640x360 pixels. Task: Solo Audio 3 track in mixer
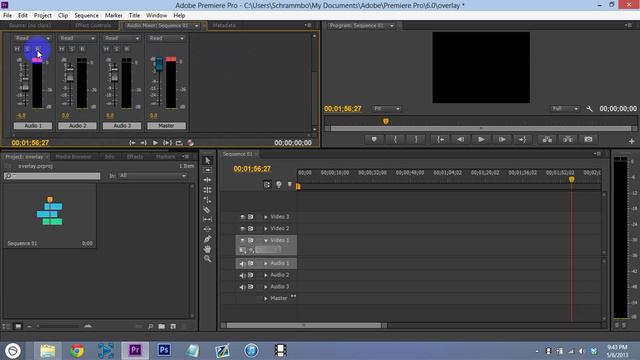[x=116, y=49]
